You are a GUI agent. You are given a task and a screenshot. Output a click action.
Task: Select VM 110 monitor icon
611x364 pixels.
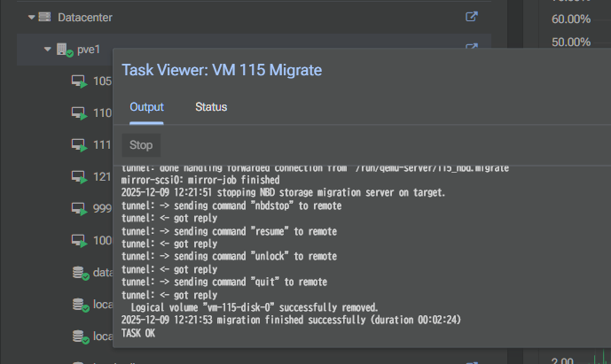tap(79, 113)
